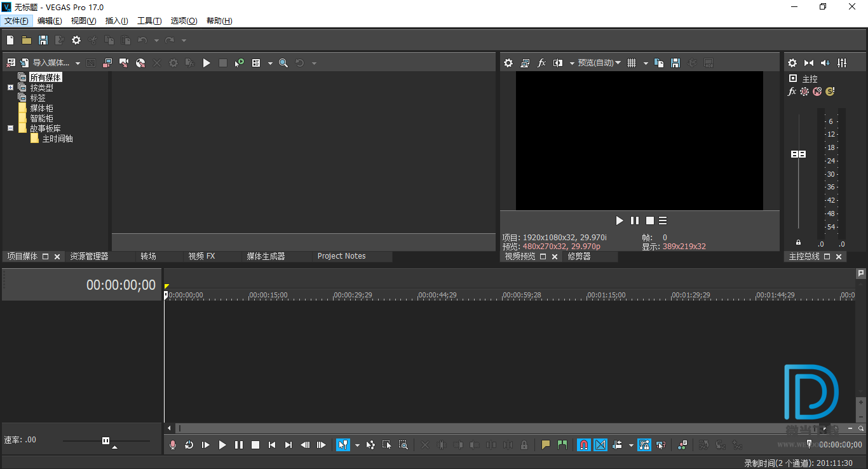
Task: Select the 所有媒体 tree item
Action: coord(46,78)
